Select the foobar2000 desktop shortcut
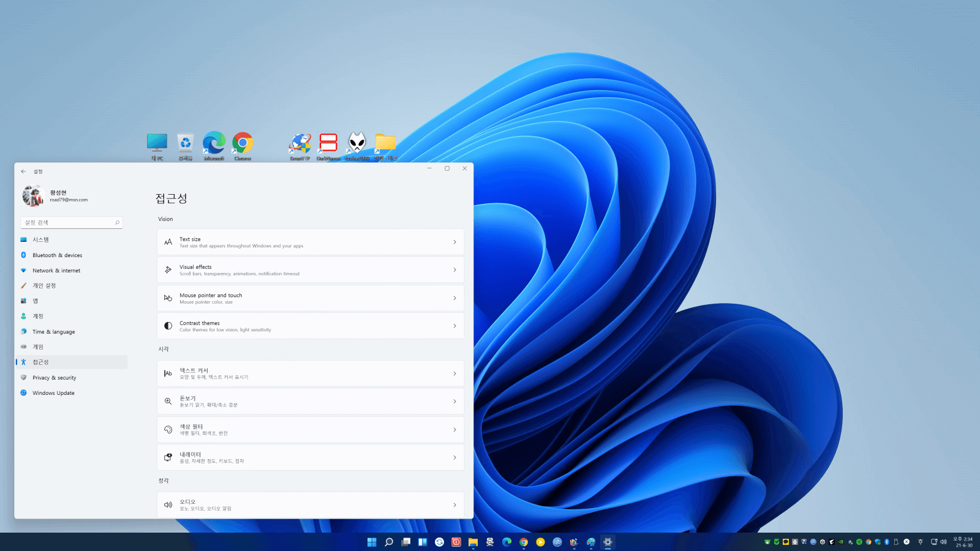The image size is (980, 551). [357, 147]
